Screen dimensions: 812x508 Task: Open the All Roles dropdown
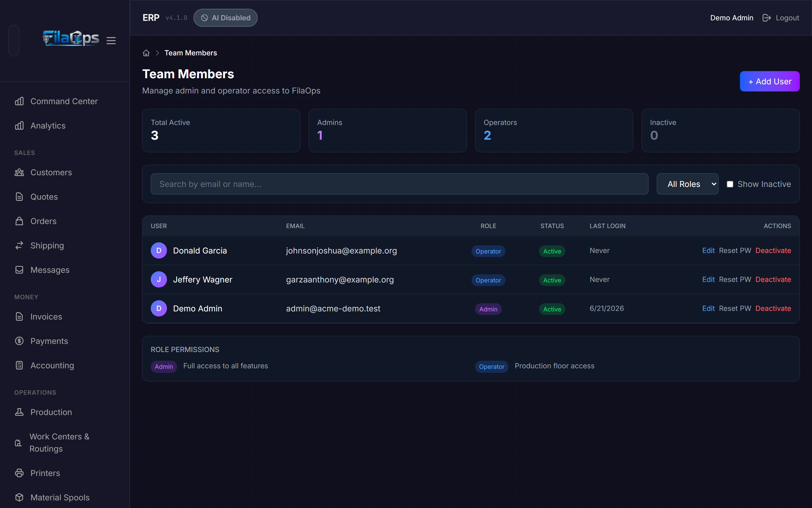687,184
